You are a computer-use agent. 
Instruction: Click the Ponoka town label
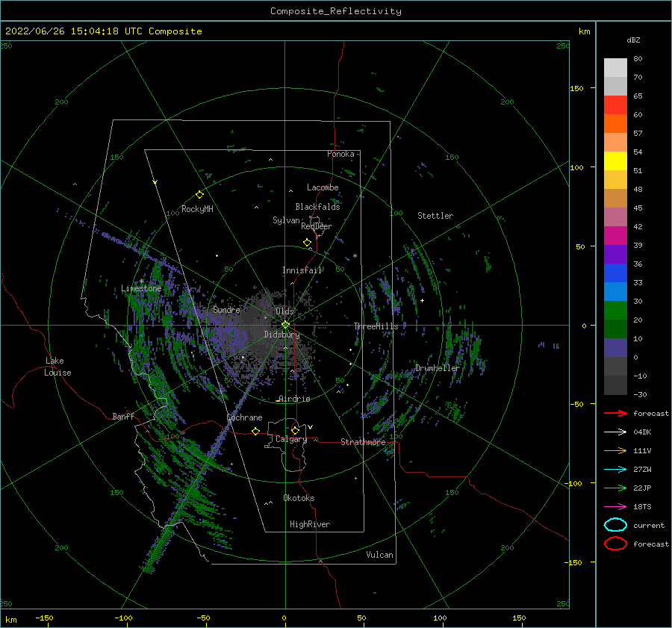pos(340,154)
